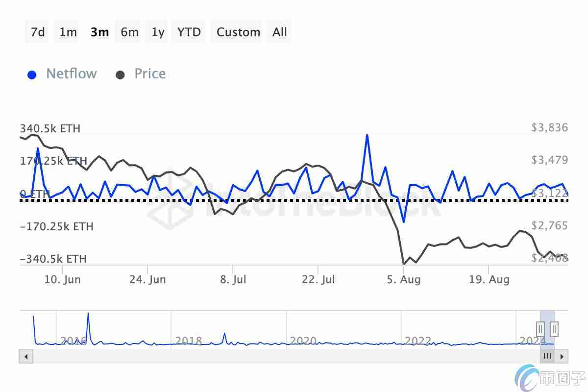Show the 1y time range

(158, 32)
